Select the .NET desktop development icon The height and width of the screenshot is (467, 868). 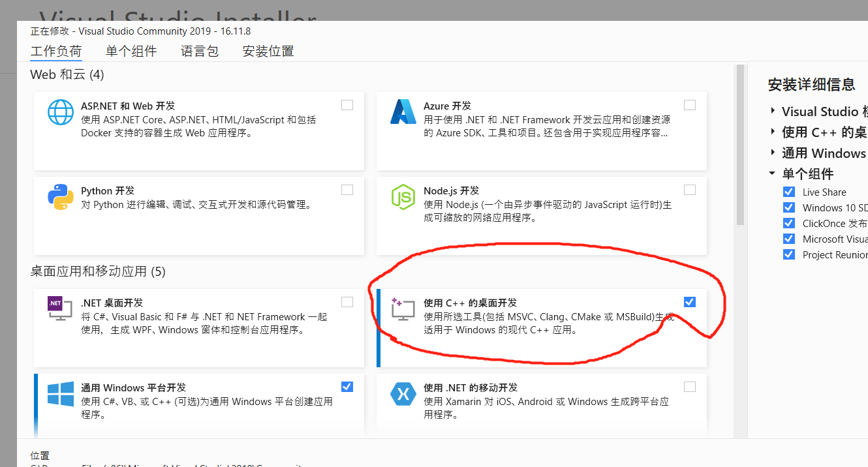60,309
